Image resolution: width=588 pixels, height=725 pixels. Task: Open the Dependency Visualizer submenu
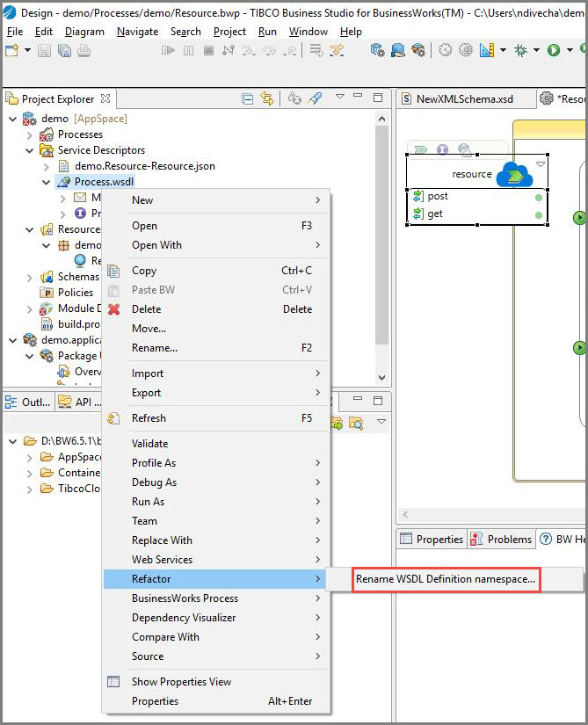[215, 618]
